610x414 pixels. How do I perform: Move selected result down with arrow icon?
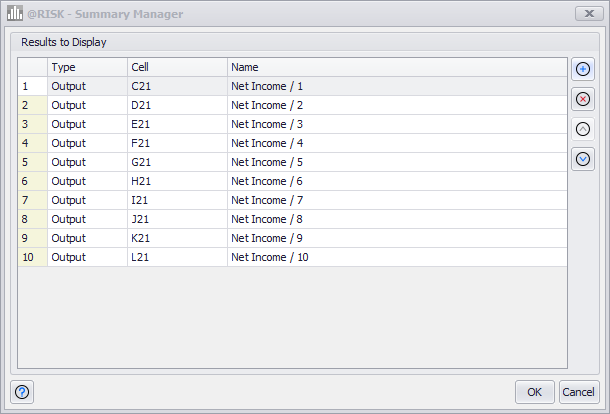click(x=583, y=158)
